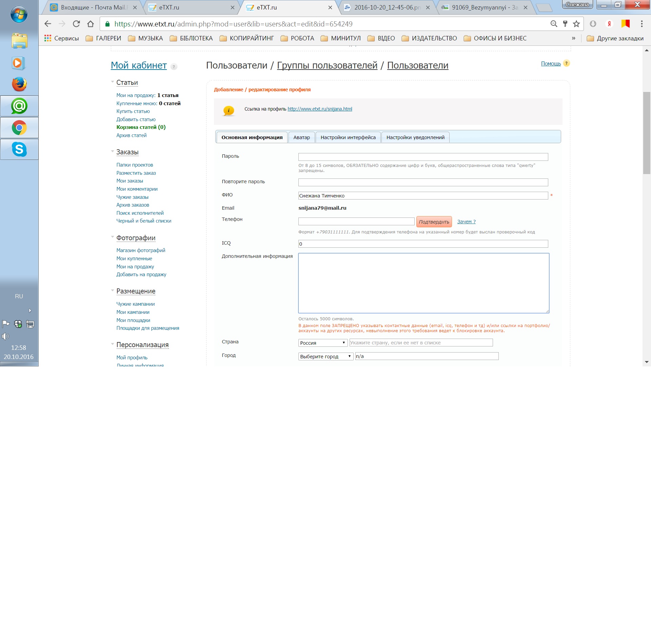The height and width of the screenshot is (644, 651).
Task: Open the Mail.ru Agent taskbar icon
Action: (19, 106)
